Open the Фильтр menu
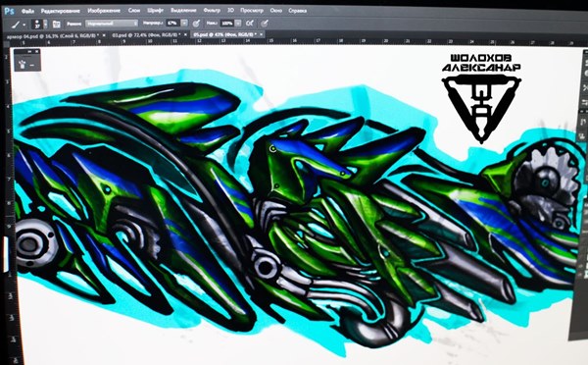Viewport: 588px width, 365px height. pyautogui.click(x=212, y=10)
